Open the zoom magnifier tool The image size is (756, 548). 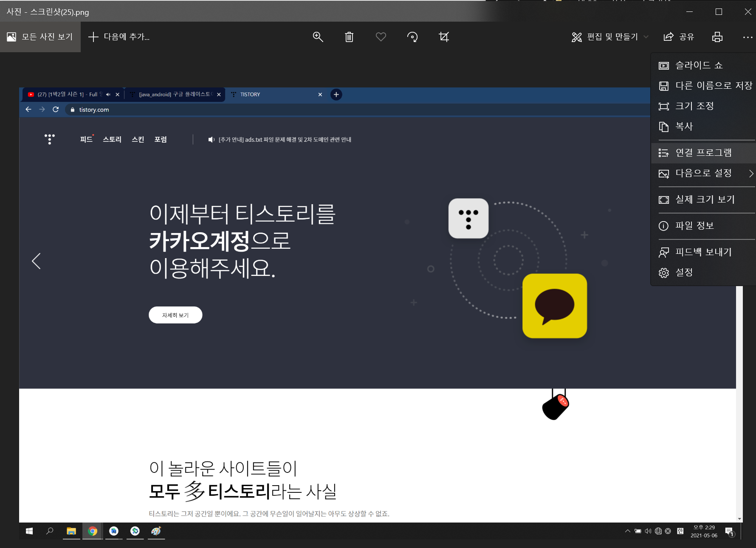point(318,37)
